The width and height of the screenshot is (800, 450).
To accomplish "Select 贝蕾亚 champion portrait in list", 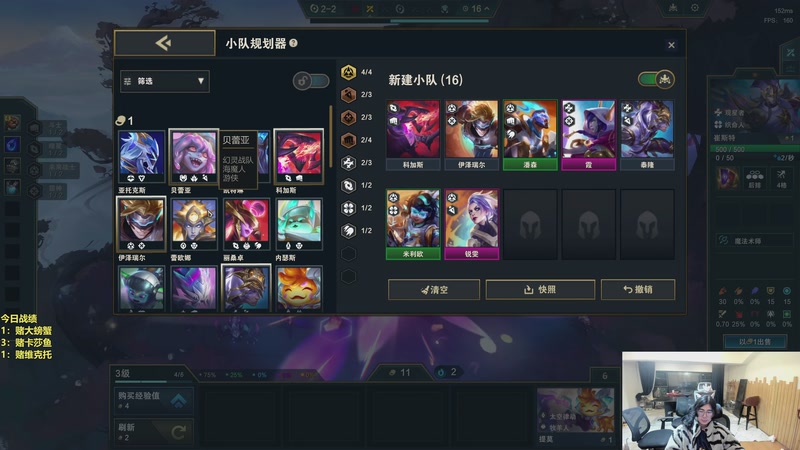I will point(194,157).
